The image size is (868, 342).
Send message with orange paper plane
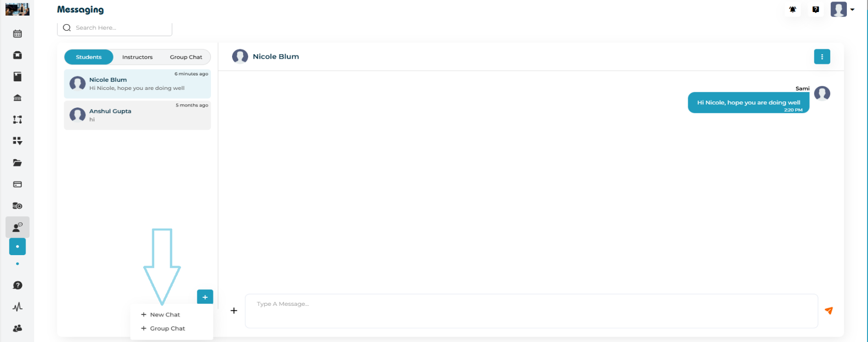829,311
